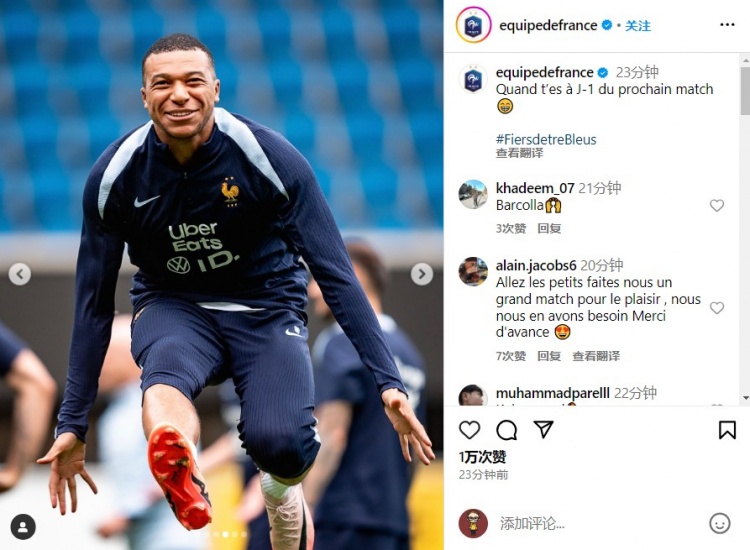This screenshot has height=550, width=750.
Task: Open the #FiersdetreBleus hashtag
Action: tap(546, 140)
